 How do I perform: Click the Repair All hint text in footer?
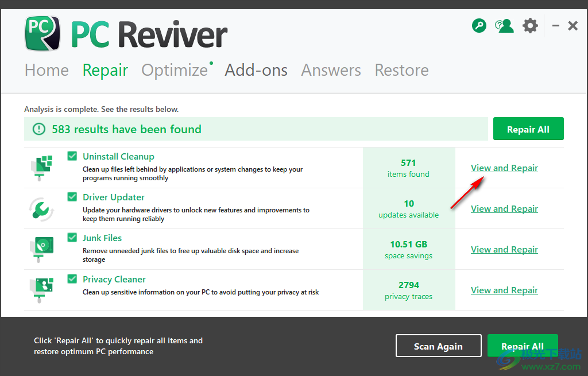click(x=118, y=346)
